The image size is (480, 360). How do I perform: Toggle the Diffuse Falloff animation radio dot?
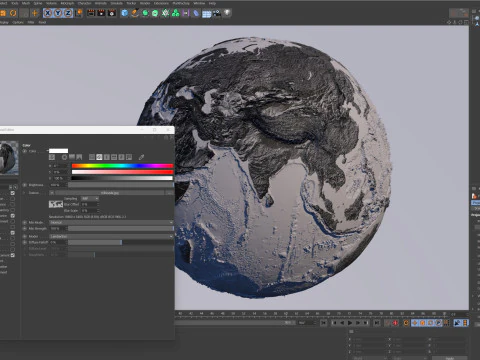click(x=25, y=242)
